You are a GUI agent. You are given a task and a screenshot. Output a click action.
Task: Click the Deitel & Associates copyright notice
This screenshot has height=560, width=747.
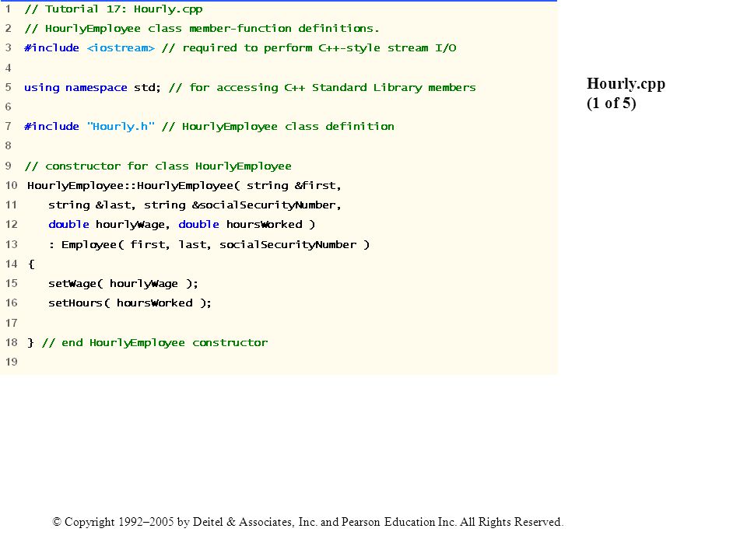click(x=308, y=523)
